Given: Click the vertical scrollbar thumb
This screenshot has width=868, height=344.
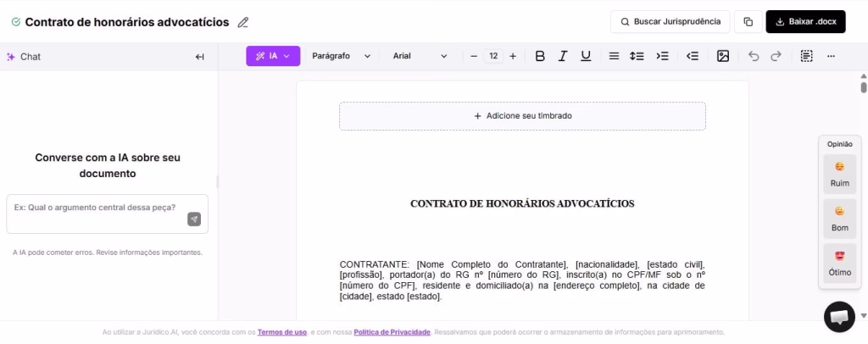Looking at the screenshot, I should coord(864,87).
